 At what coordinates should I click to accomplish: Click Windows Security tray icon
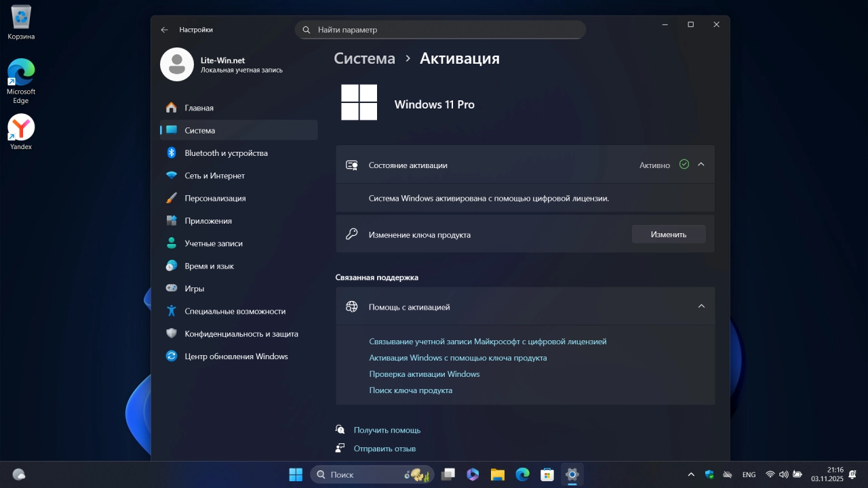[709, 474]
